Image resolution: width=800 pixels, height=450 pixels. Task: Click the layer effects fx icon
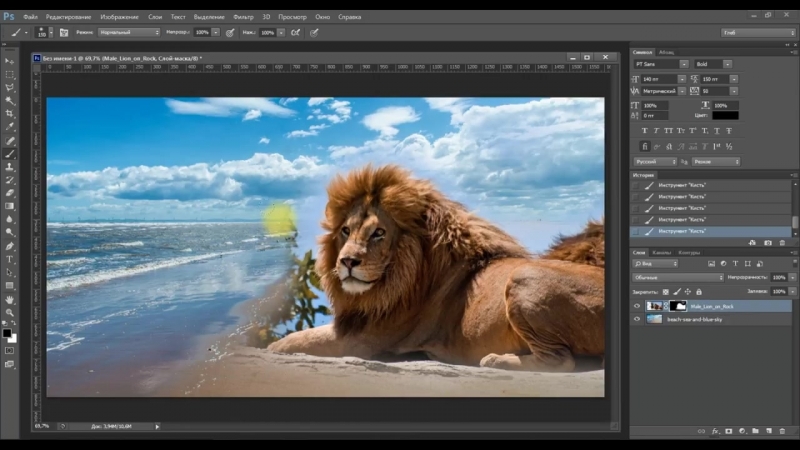715,431
